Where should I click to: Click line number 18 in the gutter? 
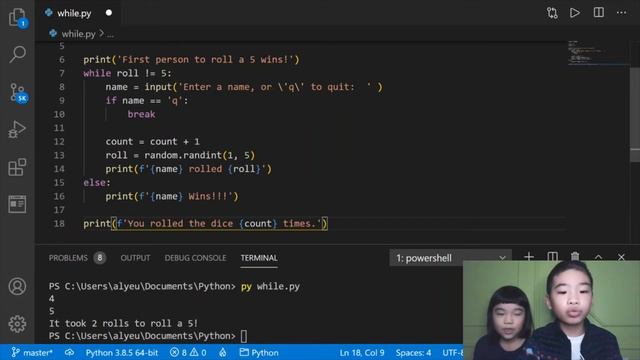tap(59, 224)
